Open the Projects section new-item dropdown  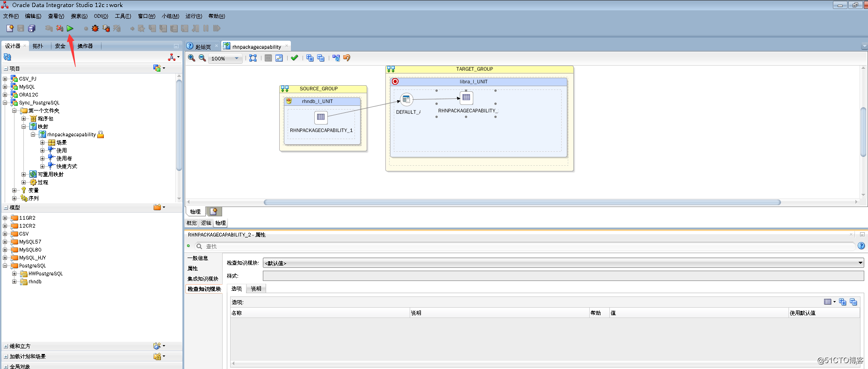pos(159,68)
